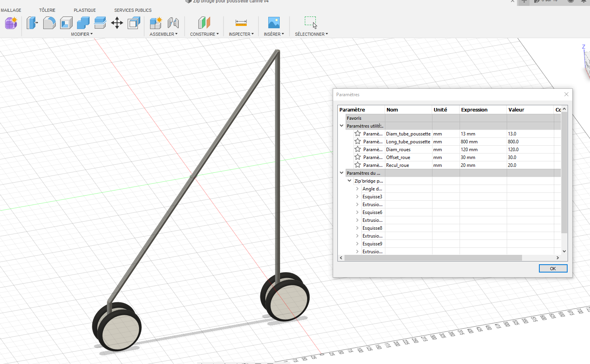Click the 120 mm expression cell
Screen dimensions: 590x364
click(483, 149)
